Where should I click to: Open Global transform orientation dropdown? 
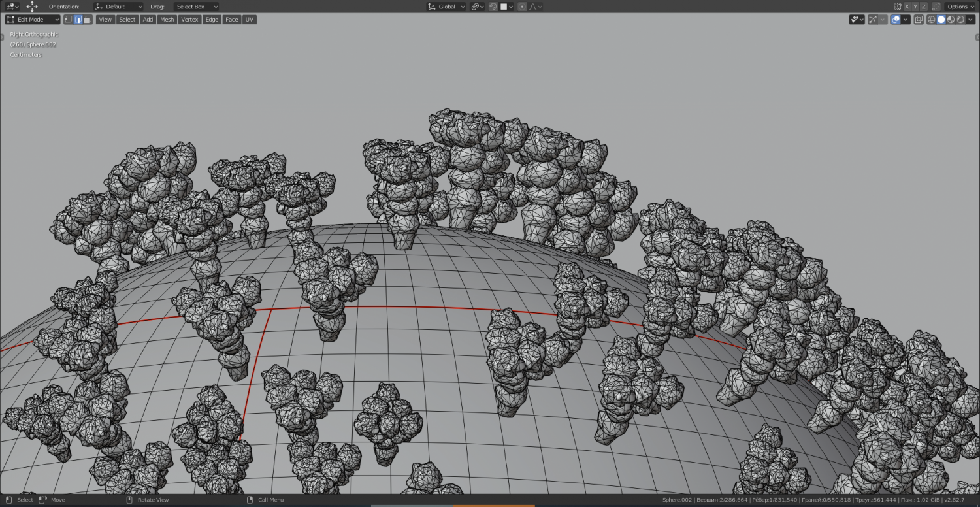pyautogui.click(x=446, y=7)
